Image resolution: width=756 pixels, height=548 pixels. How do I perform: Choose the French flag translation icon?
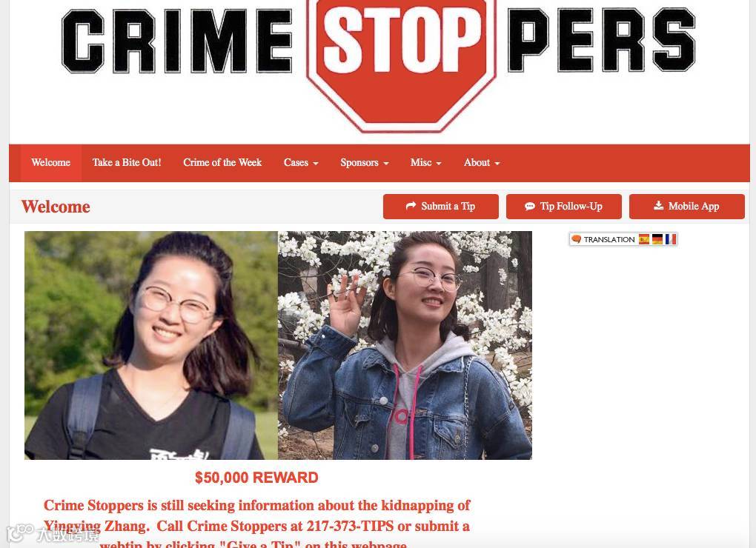tap(671, 239)
